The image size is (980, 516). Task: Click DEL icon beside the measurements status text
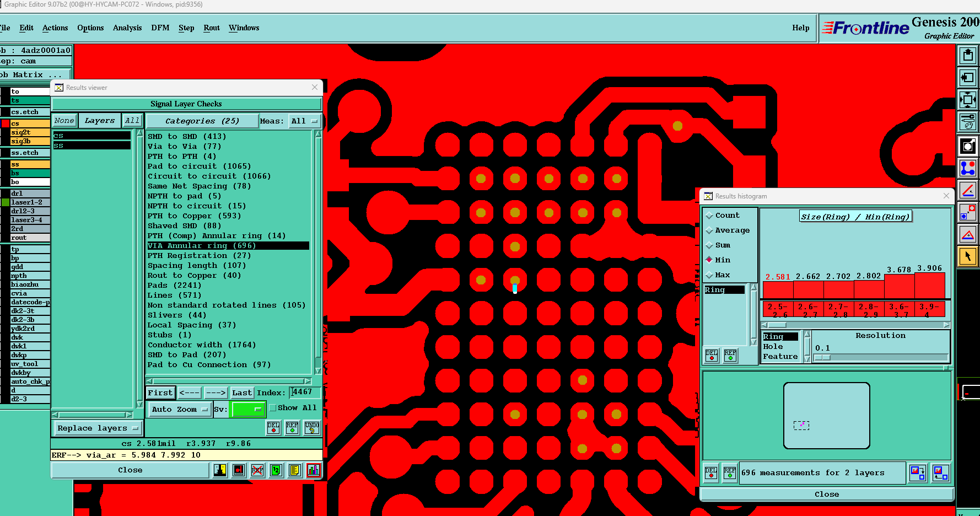point(712,473)
